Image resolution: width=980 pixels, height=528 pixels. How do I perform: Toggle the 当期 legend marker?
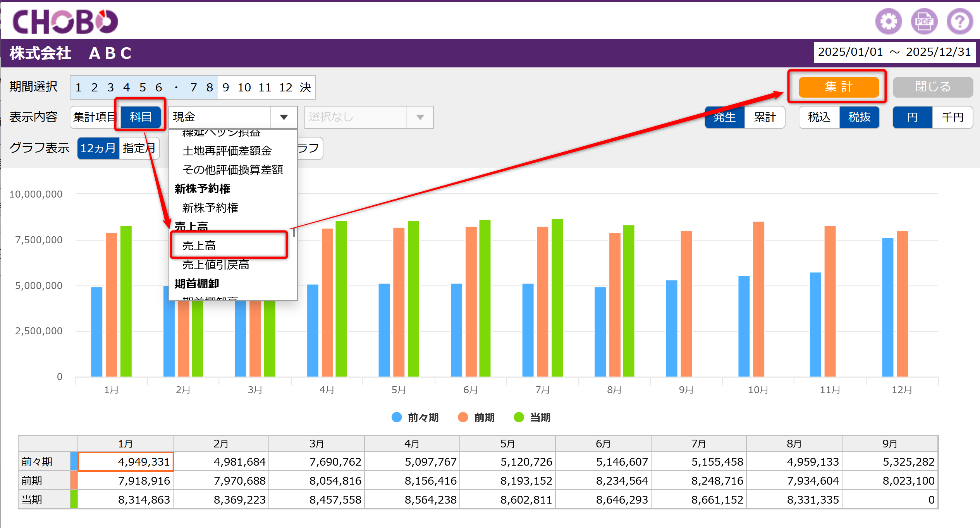[x=519, y=417]
